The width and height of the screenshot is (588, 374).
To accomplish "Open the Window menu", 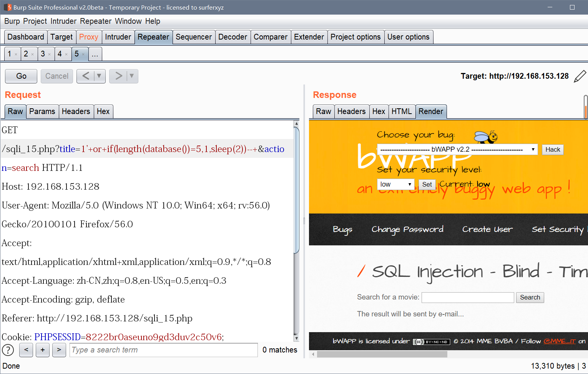I will [x=128, y=21].
